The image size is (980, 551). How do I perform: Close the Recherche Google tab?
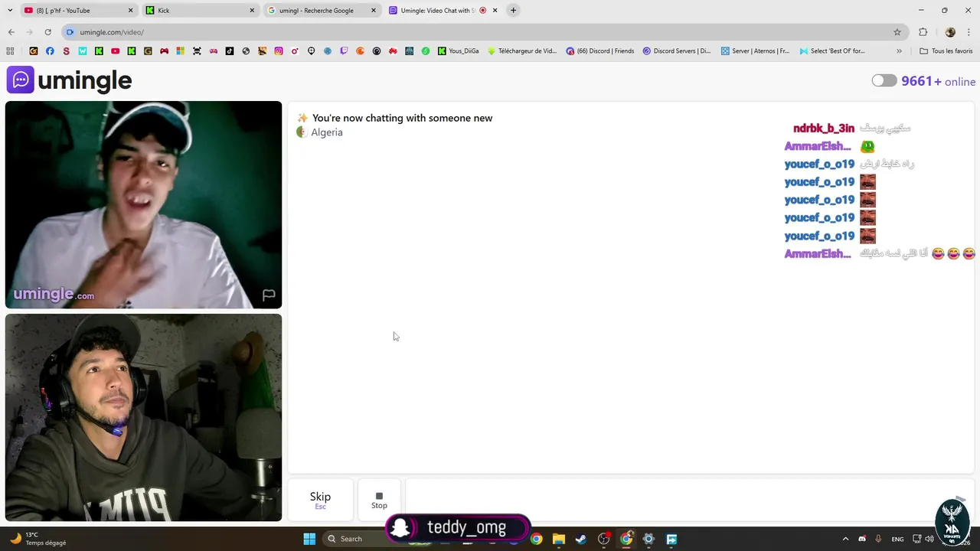374,11
